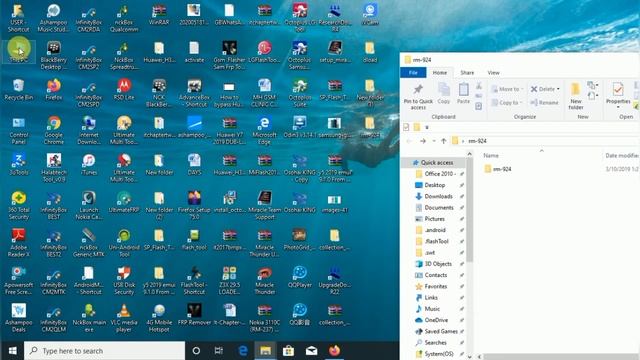The width and height of the screenshot is (640, 360).
Task: Click the Copy icon in Clipboard group
Action: click(443, 93)
